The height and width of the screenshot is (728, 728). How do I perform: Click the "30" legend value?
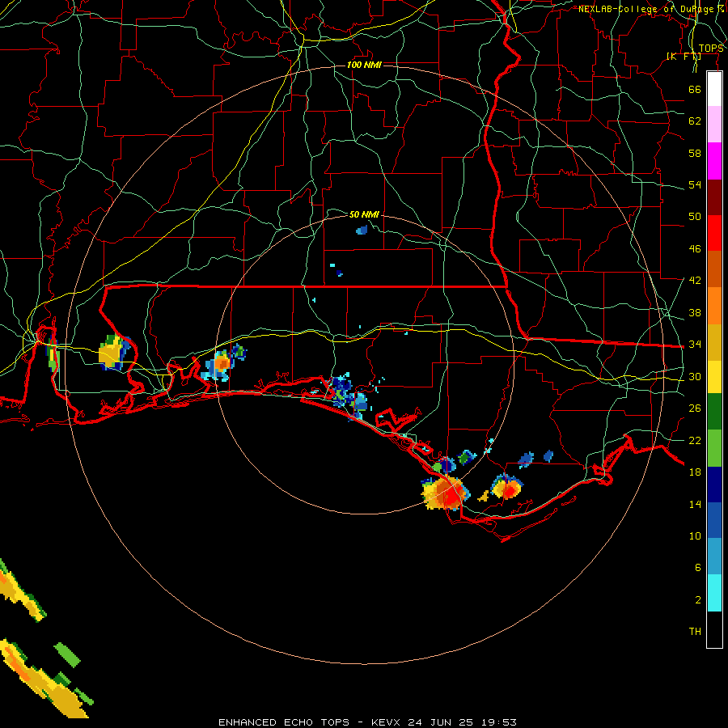(695, 376)
